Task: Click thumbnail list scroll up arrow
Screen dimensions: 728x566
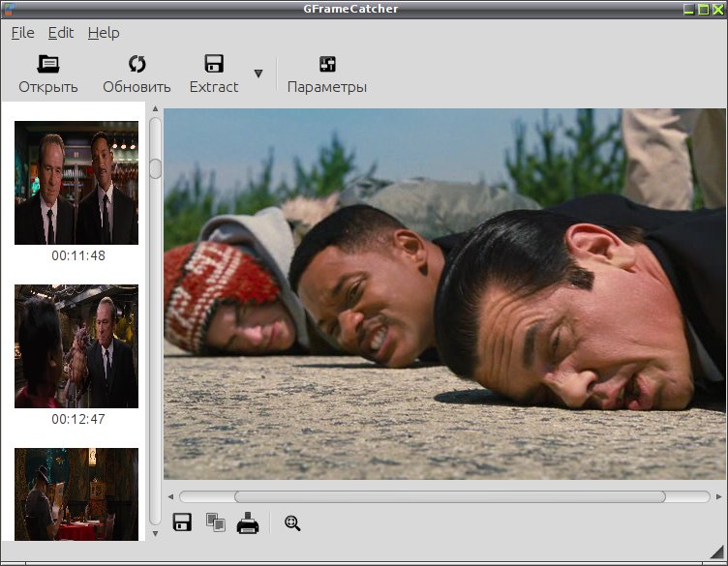Action: click(x=156, y=108)
